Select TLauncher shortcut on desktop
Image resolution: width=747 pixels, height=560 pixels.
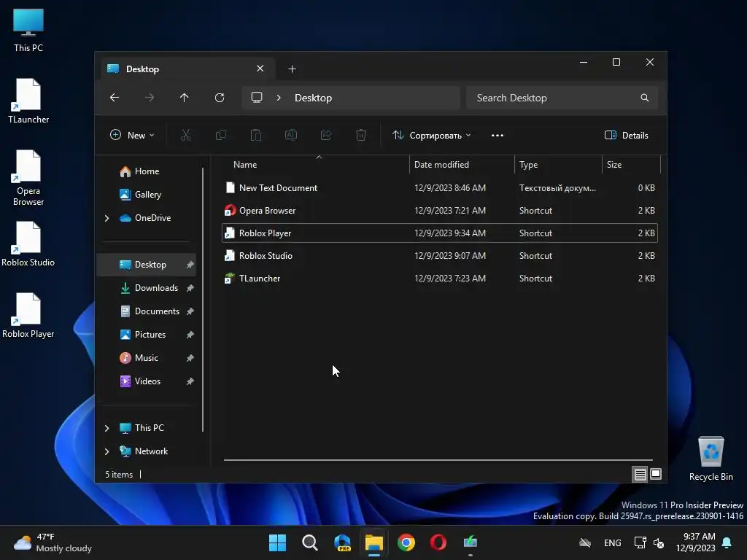pyautogui.click(x=28, y=101)
